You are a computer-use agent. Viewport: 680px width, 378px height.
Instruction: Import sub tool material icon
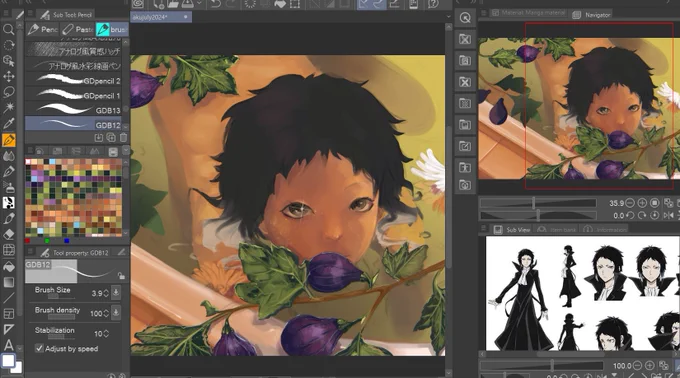coord(99,138)
